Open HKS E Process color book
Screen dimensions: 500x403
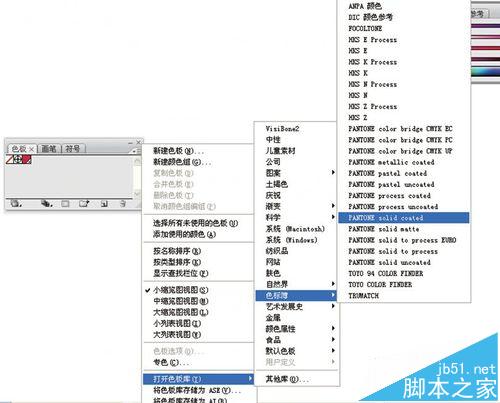372,40
